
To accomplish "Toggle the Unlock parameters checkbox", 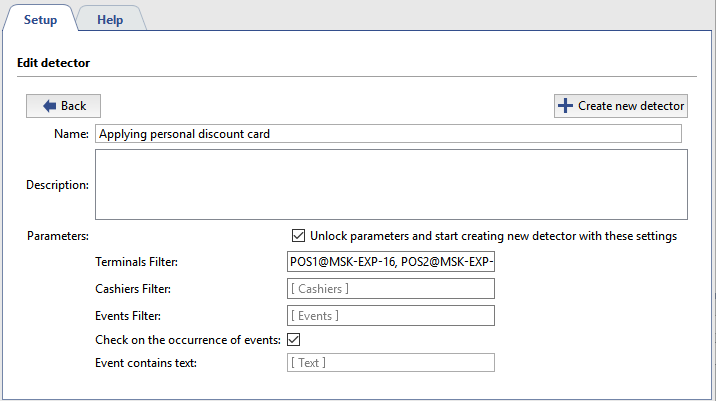I will [298, 236].
